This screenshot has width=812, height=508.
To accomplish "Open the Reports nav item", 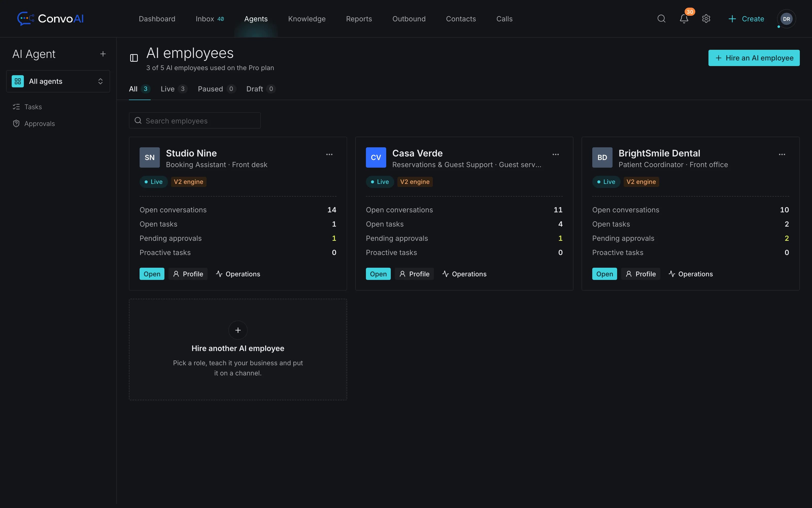I will (359, 19).
